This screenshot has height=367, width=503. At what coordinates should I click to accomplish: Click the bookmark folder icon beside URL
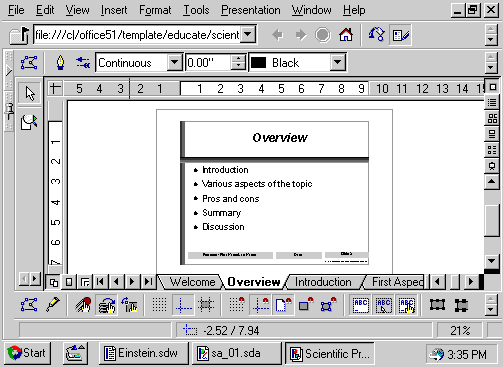pos(19,35)
